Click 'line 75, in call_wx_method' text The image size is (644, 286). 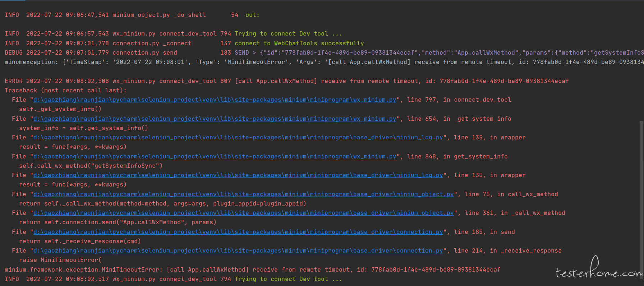(511, 194)
